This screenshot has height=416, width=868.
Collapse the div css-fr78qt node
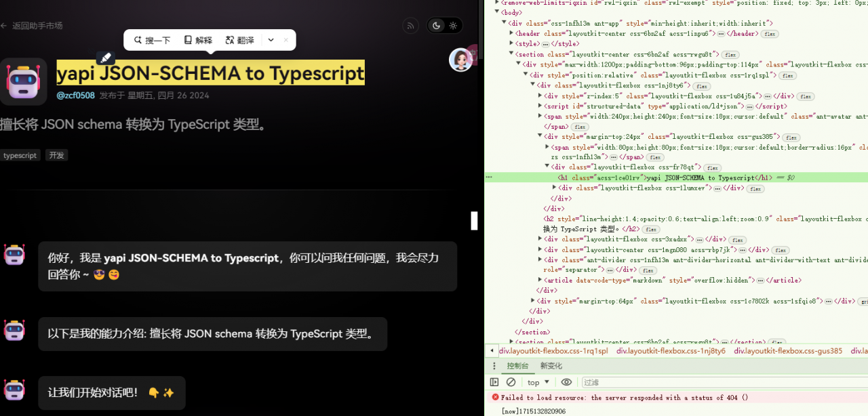[x=548, y=167]
